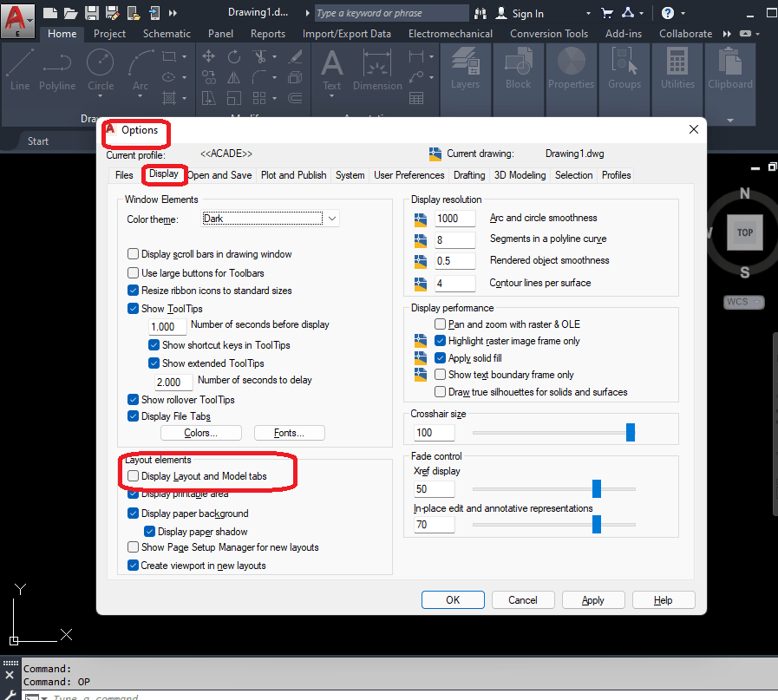
Task: Enable Pan and zoom with raster & OLE
Action: 440,324
